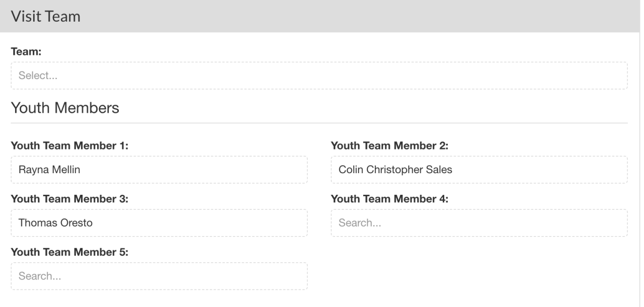Click the "Youth Team Member 1:" label
This screenshot has width=644, height=307.
tap(69, 146)
